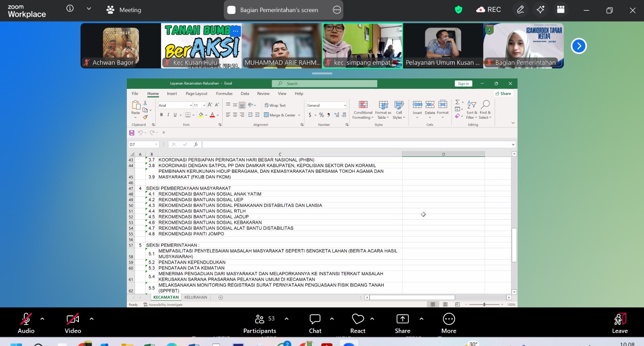Show next participants with the arrow button
The width and height of the screenshot is (644, 346).
(579, 46)
